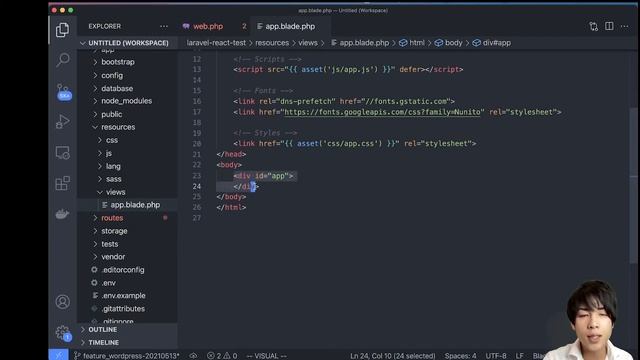Open problems panel via errors and warnings count
The width and height of the screenshot is (640, 360).
222,356
